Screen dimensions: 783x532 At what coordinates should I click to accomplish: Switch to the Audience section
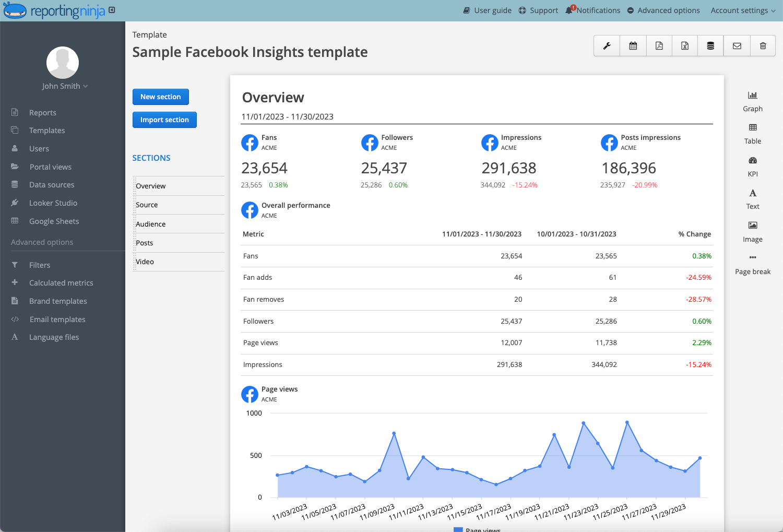150,223
